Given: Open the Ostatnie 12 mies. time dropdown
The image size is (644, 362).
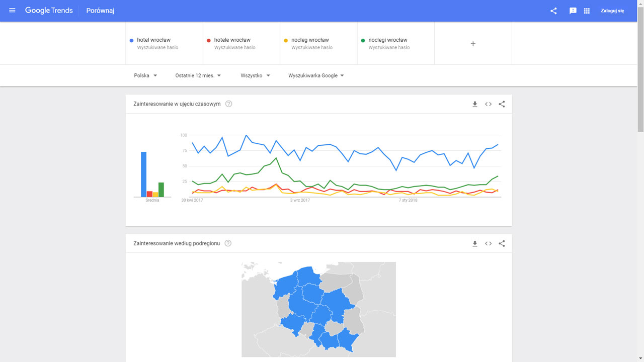Looking at the screenshot, I should pos(198,75).
